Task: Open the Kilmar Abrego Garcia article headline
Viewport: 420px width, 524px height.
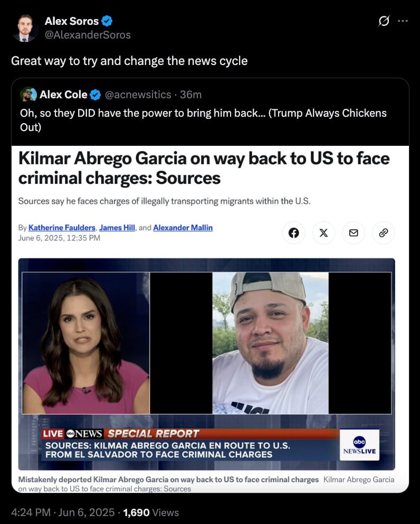Action: pyautogui.click(x=204, y=168)
